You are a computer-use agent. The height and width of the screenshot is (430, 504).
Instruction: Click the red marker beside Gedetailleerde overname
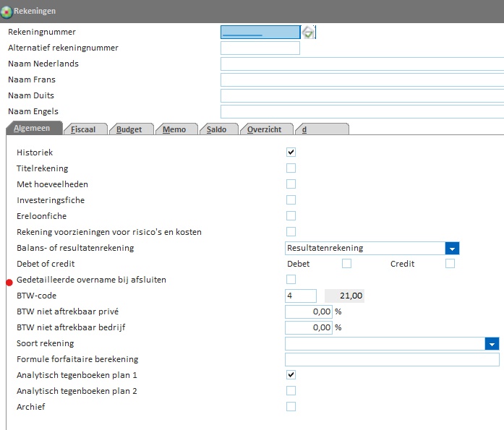pyautogui.click(x=9, y=282)
